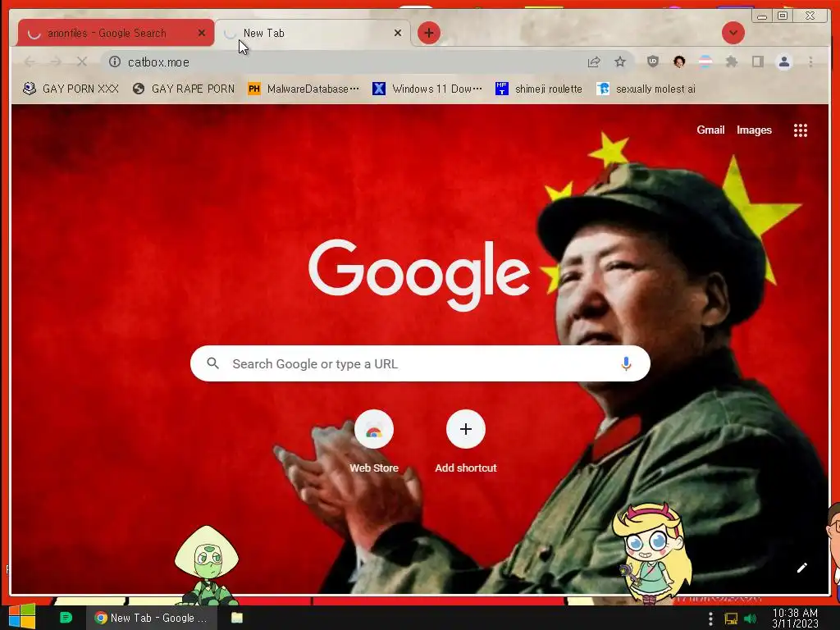Open the green taskbar app icon

click(66, 618)
